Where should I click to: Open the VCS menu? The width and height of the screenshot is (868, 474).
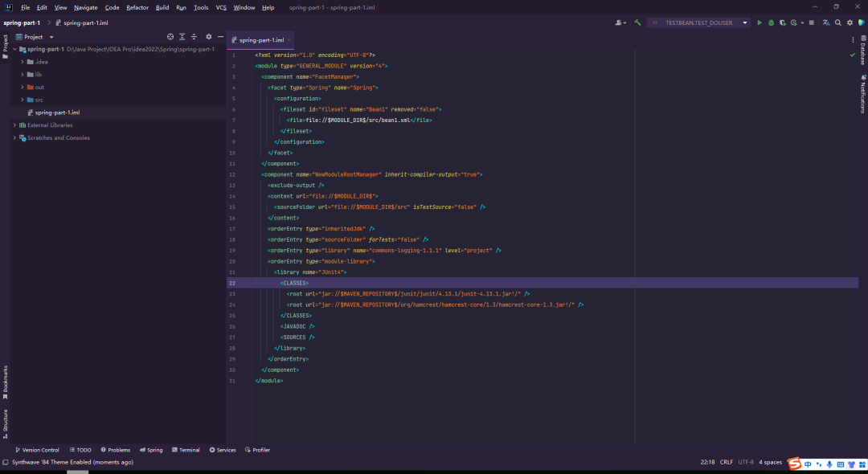(x=221, y=8)
